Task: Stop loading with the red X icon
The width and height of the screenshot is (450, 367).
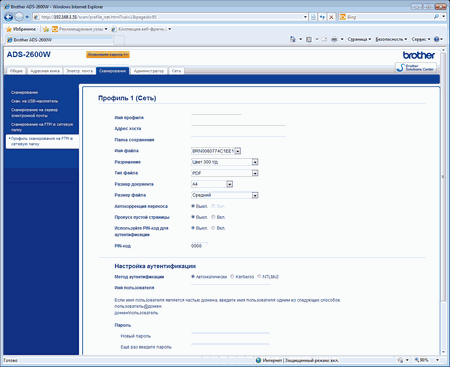Action: 331,17
